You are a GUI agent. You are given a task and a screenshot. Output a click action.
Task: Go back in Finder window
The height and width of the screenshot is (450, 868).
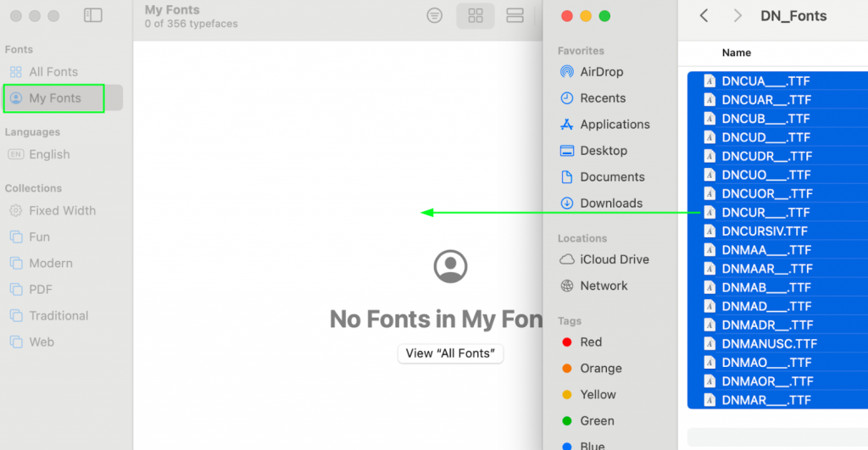[x=704, y=16]
